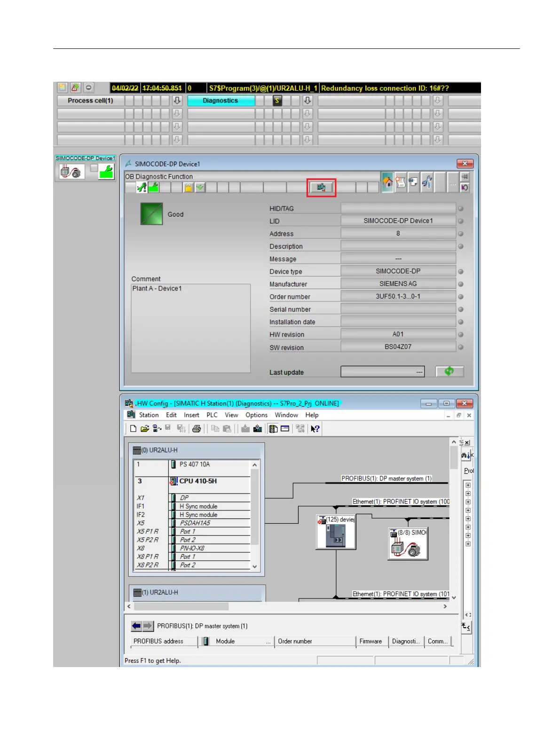The width and height of the screenshot is (560, 746).
Task: Select the PN-IO-X8 row in the rack
Action: pos(192,548)
